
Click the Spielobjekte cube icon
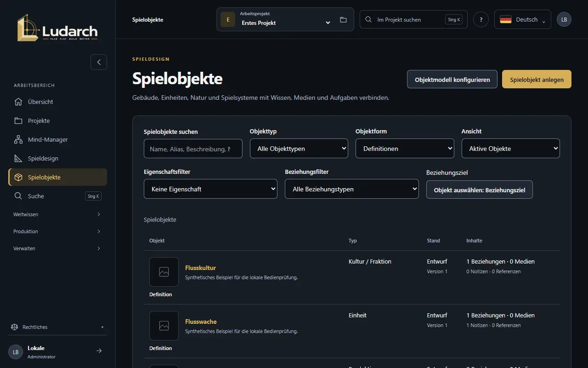[x=18, y=177]
